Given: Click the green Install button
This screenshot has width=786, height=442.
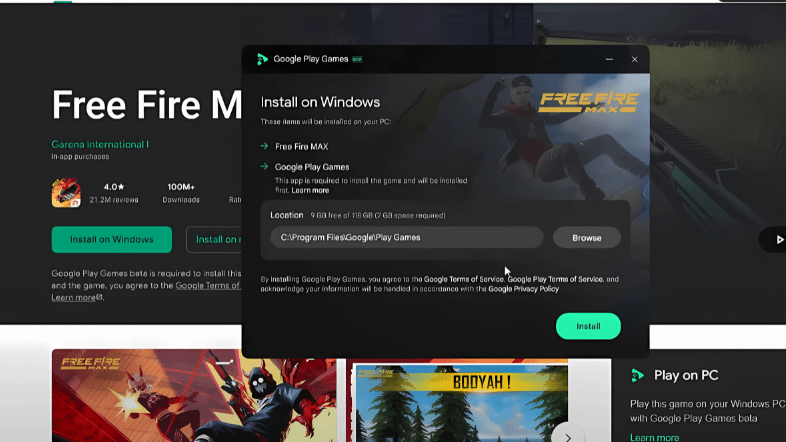Looking at the screenshot, I should click(x=588, y=326).
